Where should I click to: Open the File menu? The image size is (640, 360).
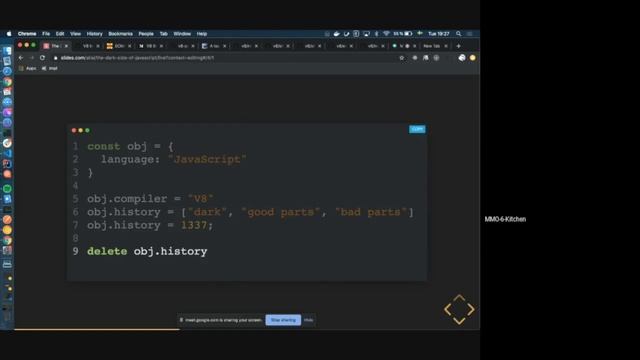[46, 34]
